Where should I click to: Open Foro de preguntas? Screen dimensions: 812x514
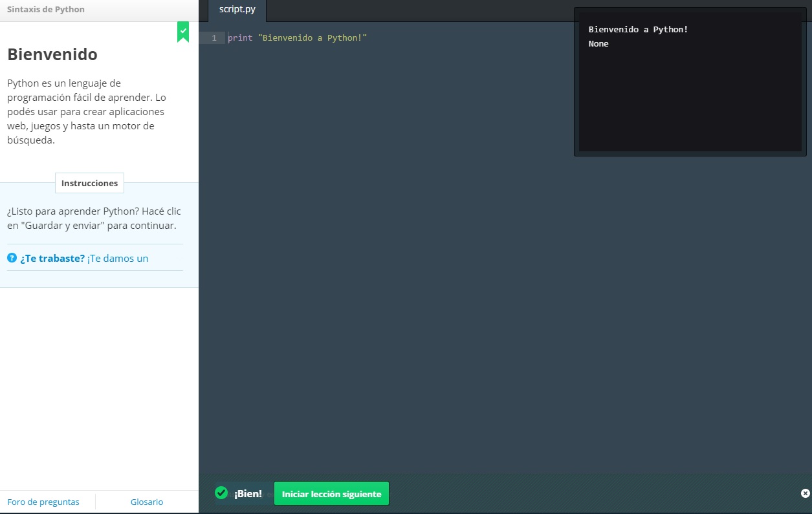[43, 502]
